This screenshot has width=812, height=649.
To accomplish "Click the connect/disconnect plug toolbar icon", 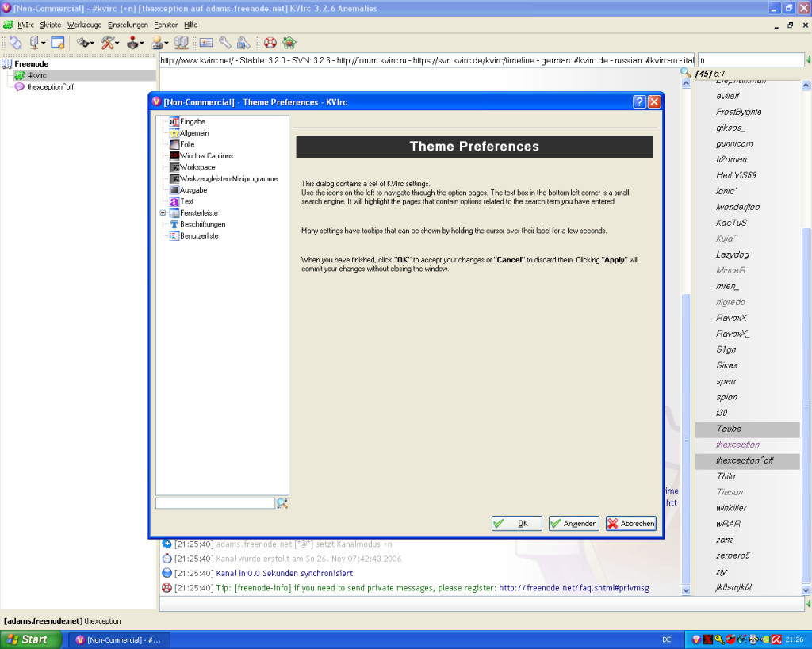I will pos(16,43).
